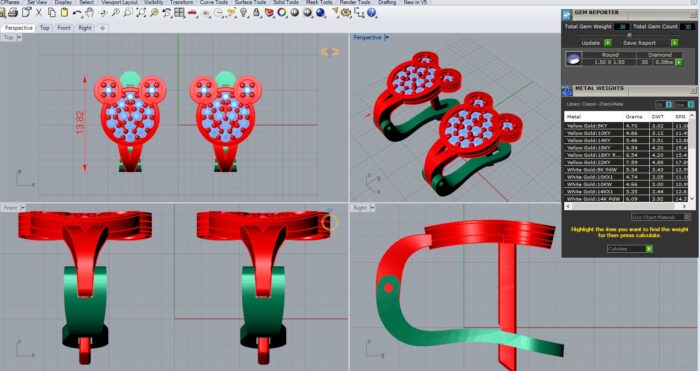The width and height of the screenshot is (700, 371).
Task: Open the Top viewport title dropdown arrow
Action: point(19,38)
